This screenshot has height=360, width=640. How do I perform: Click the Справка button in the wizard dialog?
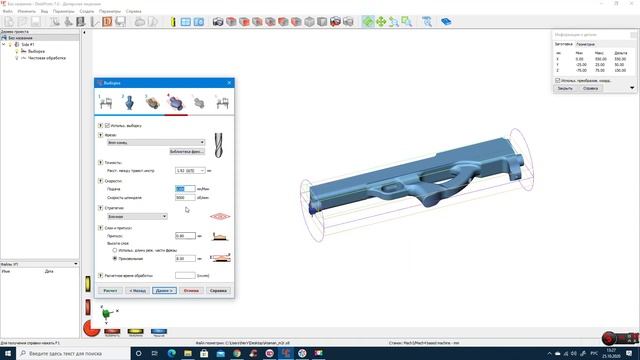coord(218,291)
